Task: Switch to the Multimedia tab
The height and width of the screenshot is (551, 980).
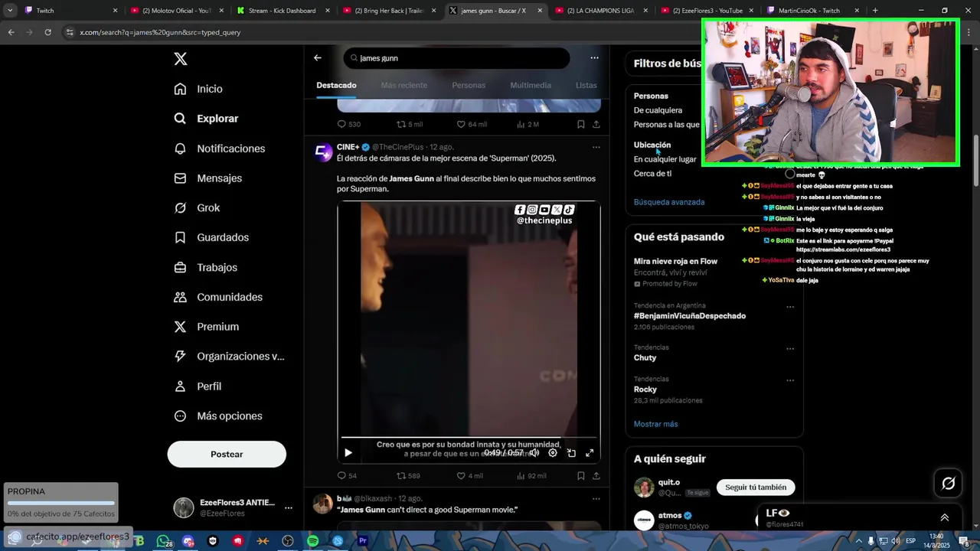Action: tap(531, 85)
